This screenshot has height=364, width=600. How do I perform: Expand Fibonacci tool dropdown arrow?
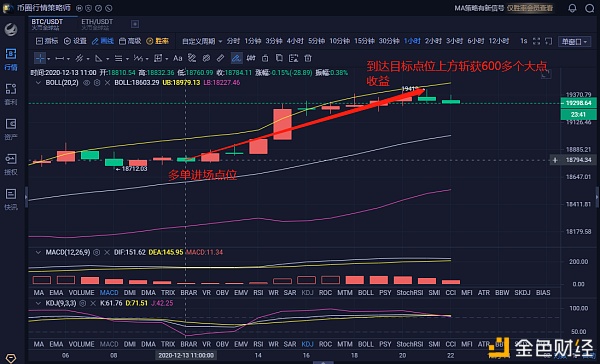point(127,59)
